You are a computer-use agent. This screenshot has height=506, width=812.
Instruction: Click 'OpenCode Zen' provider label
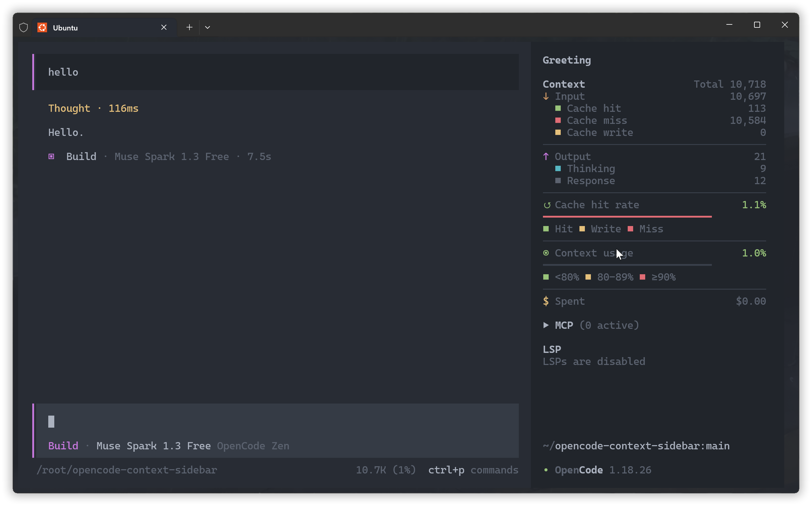click(253, 446)
